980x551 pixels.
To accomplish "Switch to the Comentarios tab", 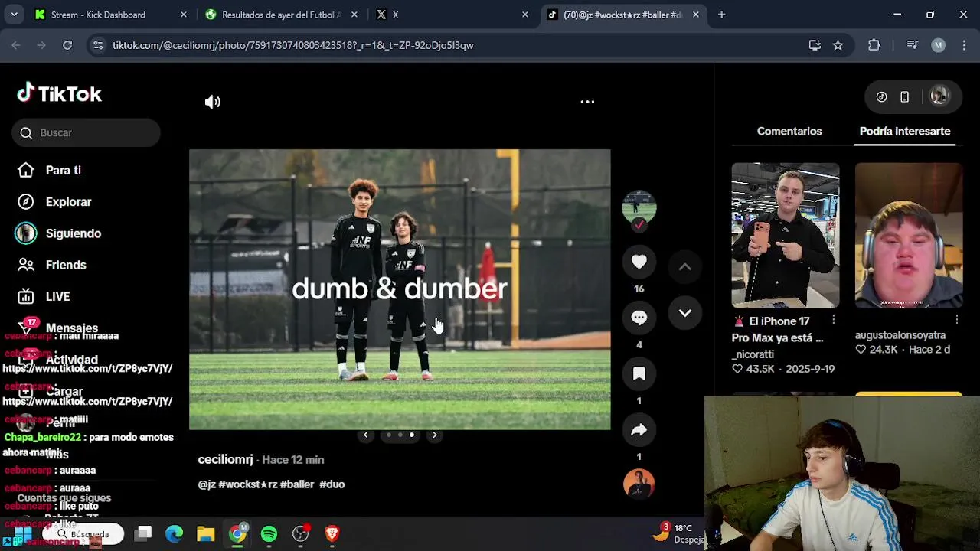I will 789,132.
